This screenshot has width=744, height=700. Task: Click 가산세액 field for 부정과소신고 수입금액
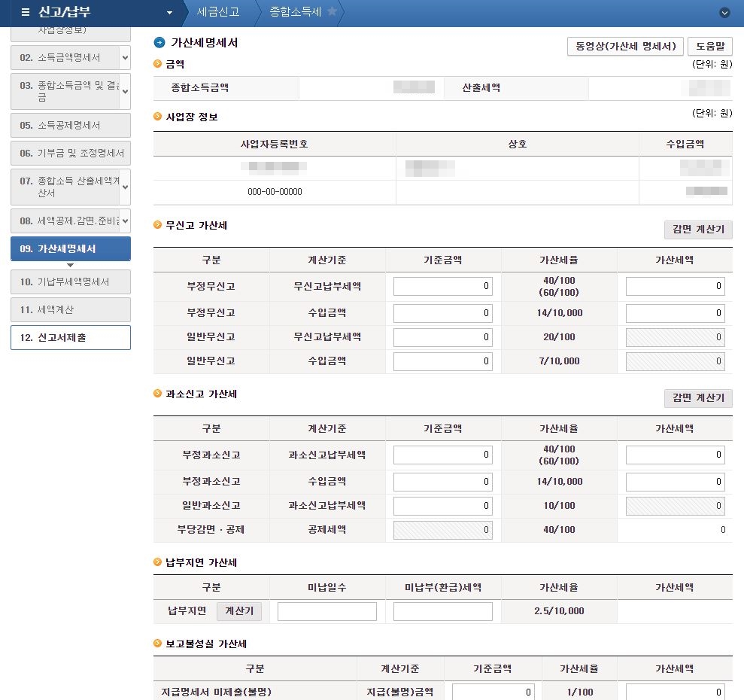(676, 482)
